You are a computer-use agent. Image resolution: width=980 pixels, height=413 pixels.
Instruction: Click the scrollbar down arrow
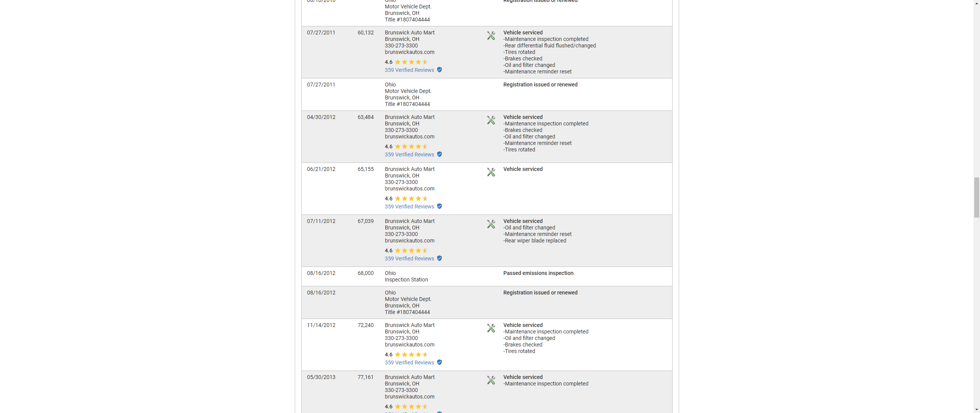click(x=977, y=410)
